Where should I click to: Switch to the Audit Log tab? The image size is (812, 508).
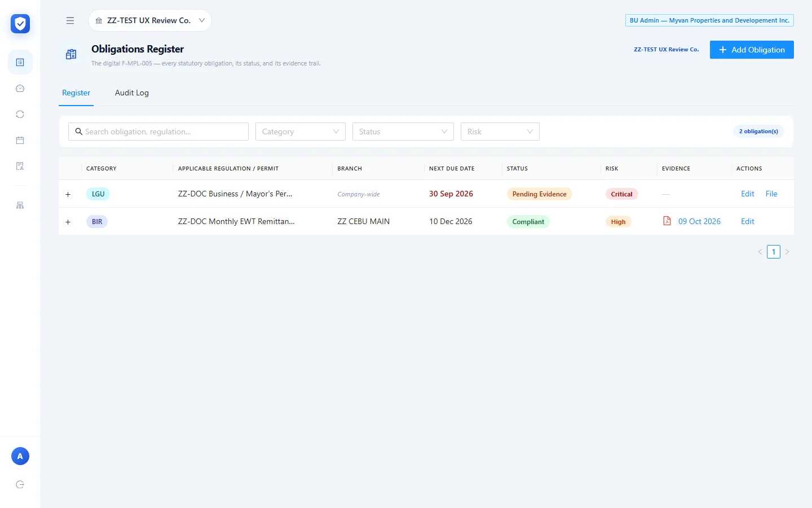click(132, 93)
